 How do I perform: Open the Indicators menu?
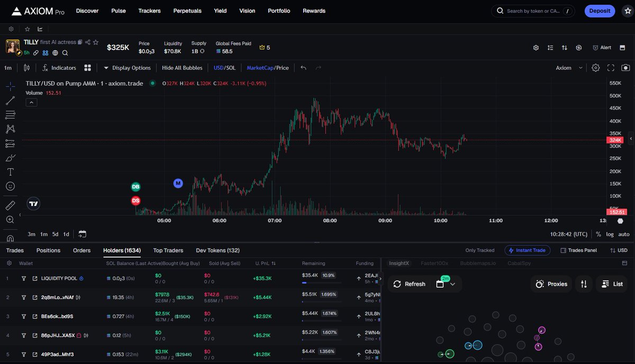pos(59,68)
